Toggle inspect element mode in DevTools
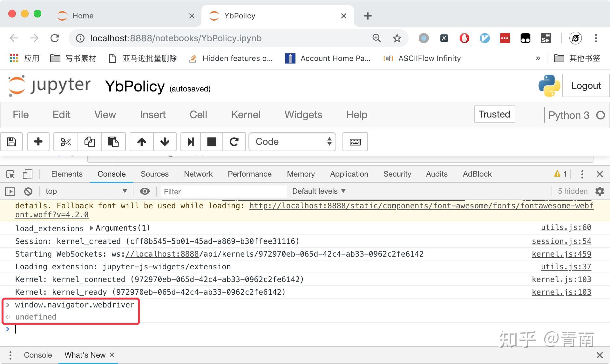This screenshot has height=364, width=610. coord(10,174)
